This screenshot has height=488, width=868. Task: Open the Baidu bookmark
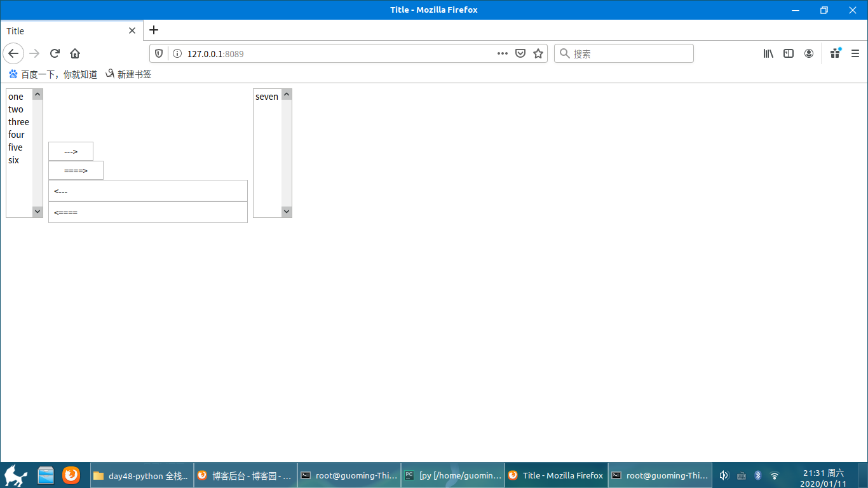click(53, 74)
